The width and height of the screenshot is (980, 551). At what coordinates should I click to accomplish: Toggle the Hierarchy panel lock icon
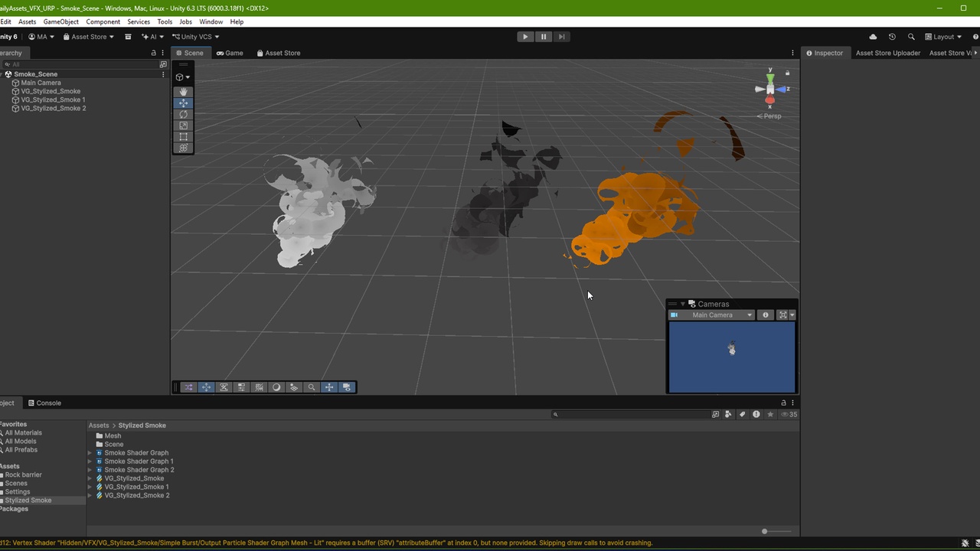[x=153, y=53]
